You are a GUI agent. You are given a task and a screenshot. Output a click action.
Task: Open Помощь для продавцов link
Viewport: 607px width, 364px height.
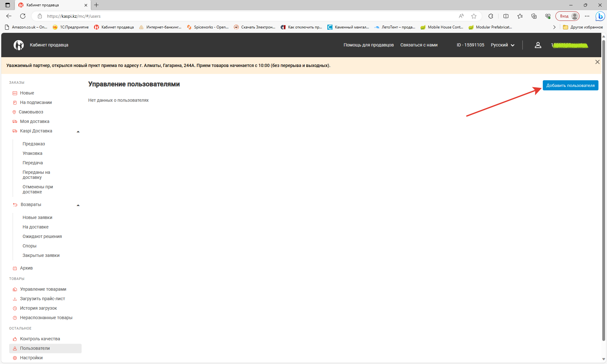pyautogui.click(x=369, y=45)
